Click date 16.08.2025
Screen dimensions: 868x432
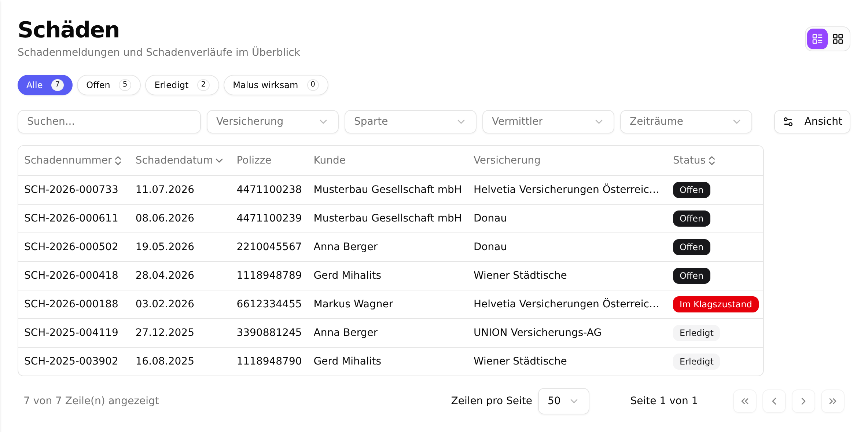pyautogui.click(x=165, y=361)
